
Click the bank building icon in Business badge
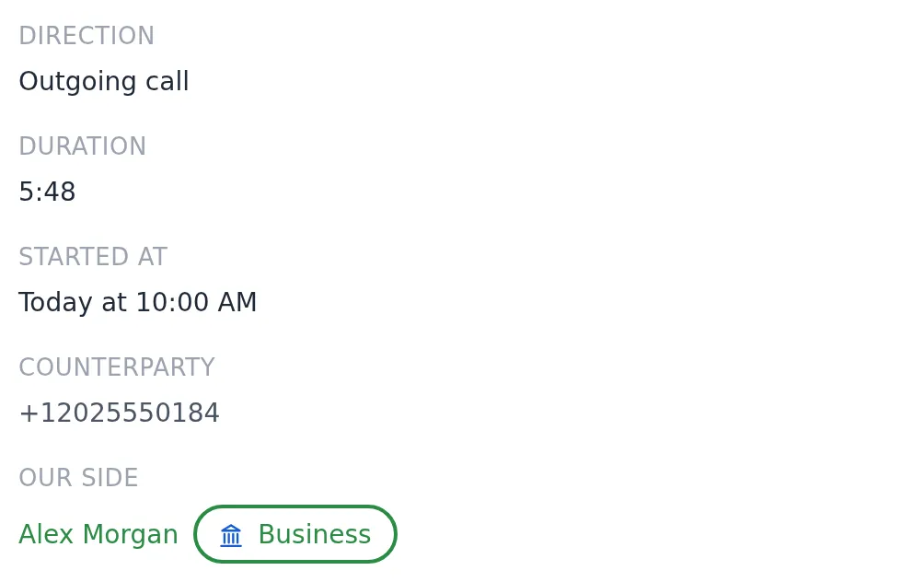(x=231, y=535)
